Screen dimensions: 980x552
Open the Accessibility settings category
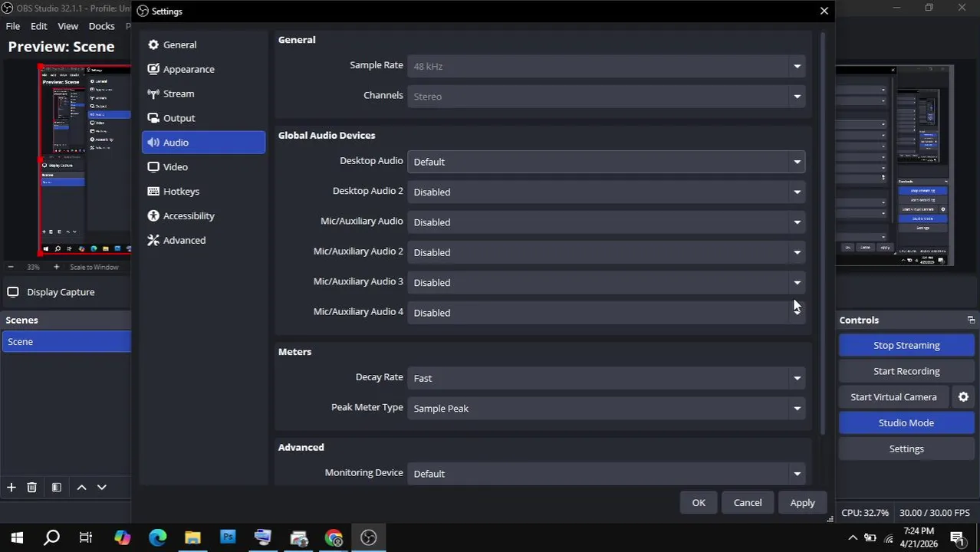point(203,216)
